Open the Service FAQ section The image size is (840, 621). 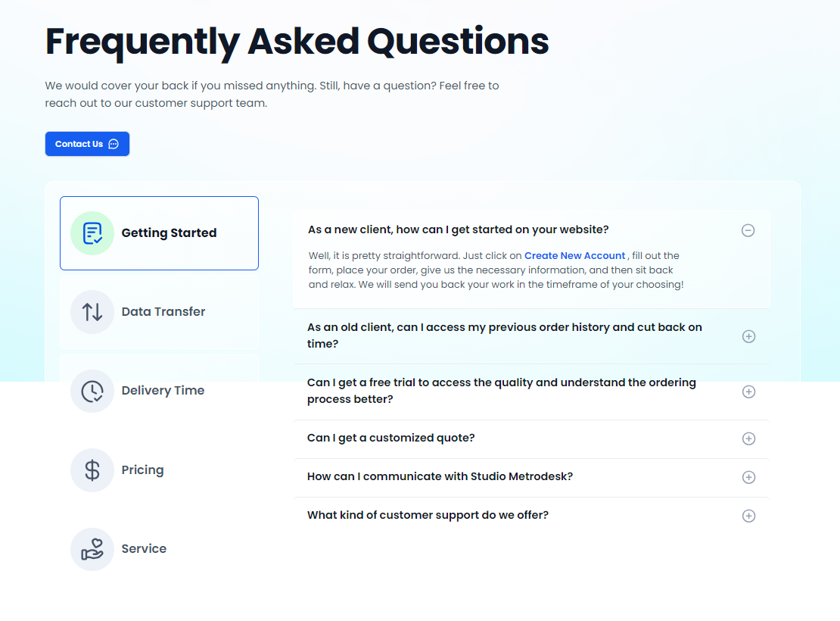[159, 548]
